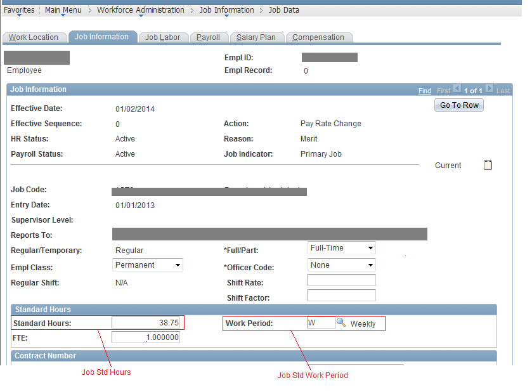Image resolution: width=532 pixels, height=392 pixels.
Task: Open the Workforce Administration breadcrumb arrow
Action: [x=140, y=14]
